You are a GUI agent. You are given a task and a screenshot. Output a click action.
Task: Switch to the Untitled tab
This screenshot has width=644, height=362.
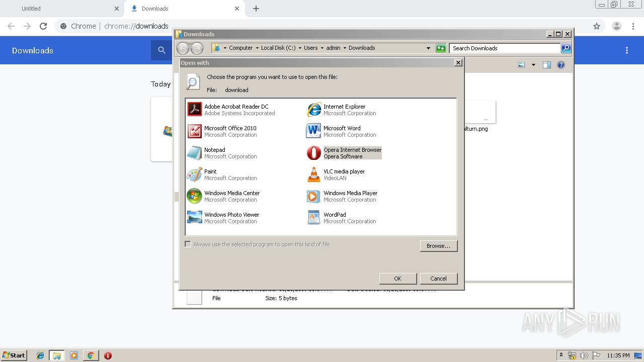(x=62, y=9)
